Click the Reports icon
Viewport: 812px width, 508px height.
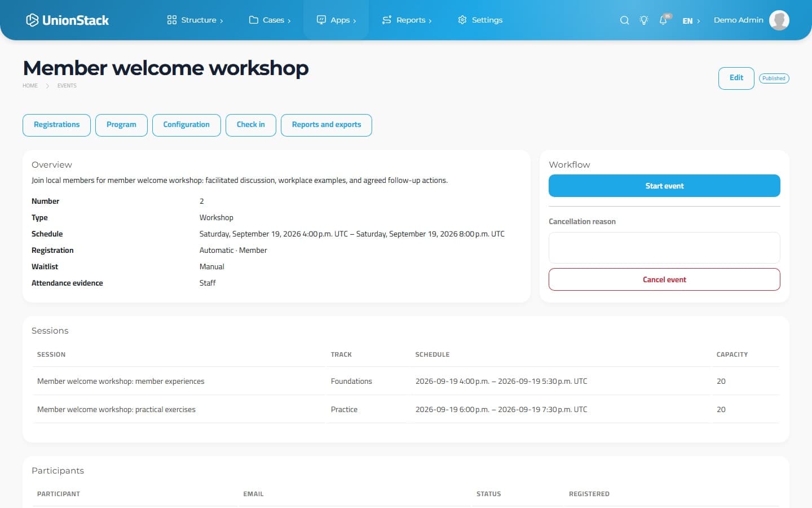point(387,20)
